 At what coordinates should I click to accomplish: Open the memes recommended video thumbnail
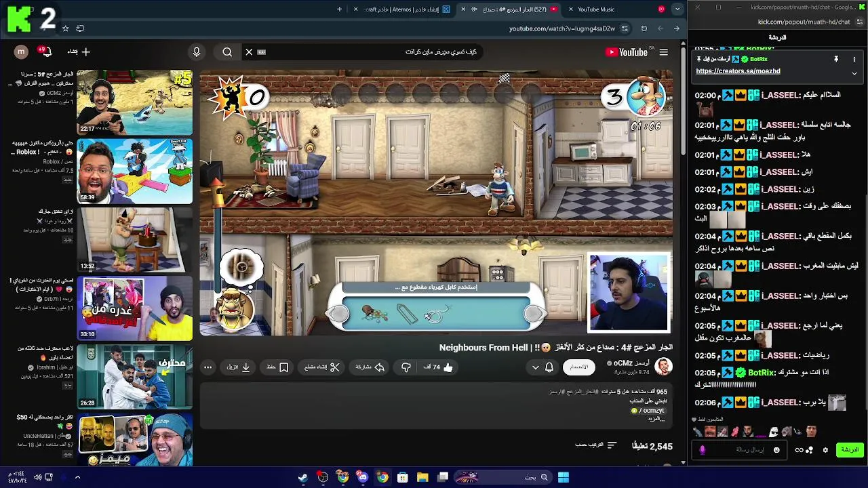[134, 439]
